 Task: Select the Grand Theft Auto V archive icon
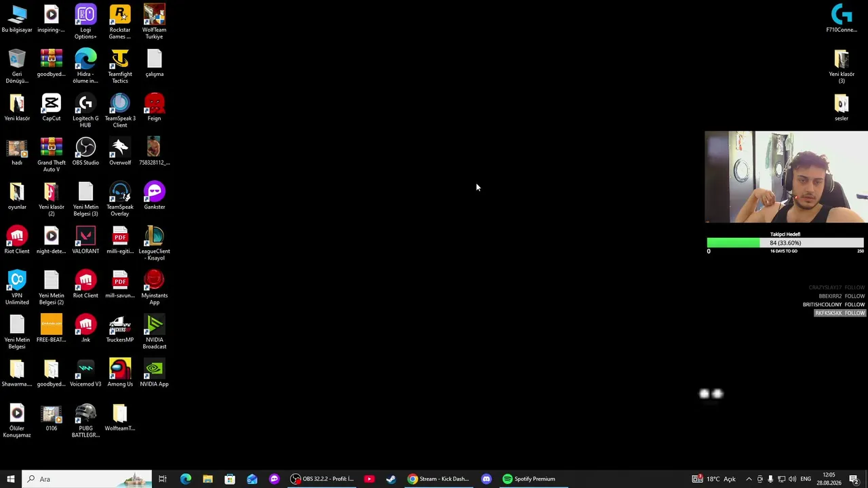pos(52,155)
